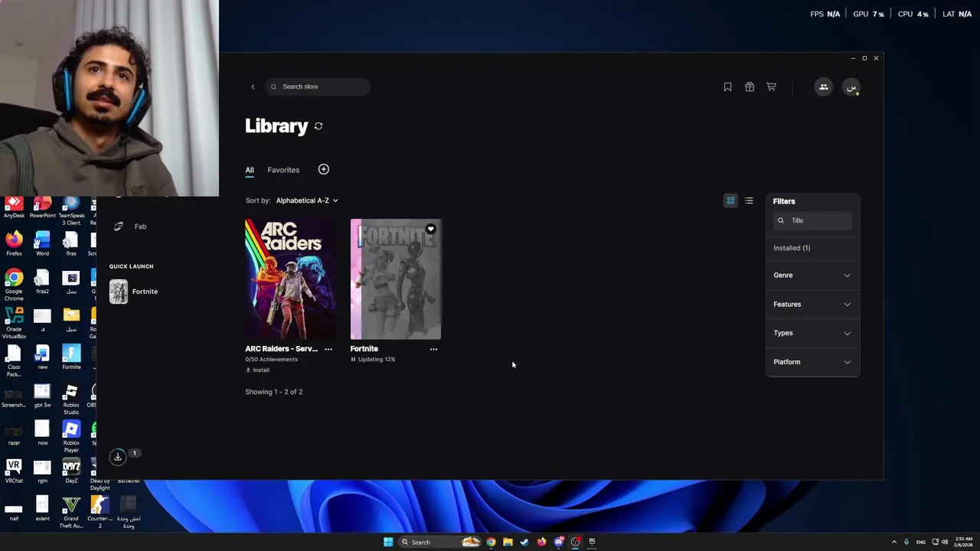Image resolution: width=980 pixels, height=551 pixels.
Task: Click the Fortnite cover thumbnail
Action: tap(396, 279)
